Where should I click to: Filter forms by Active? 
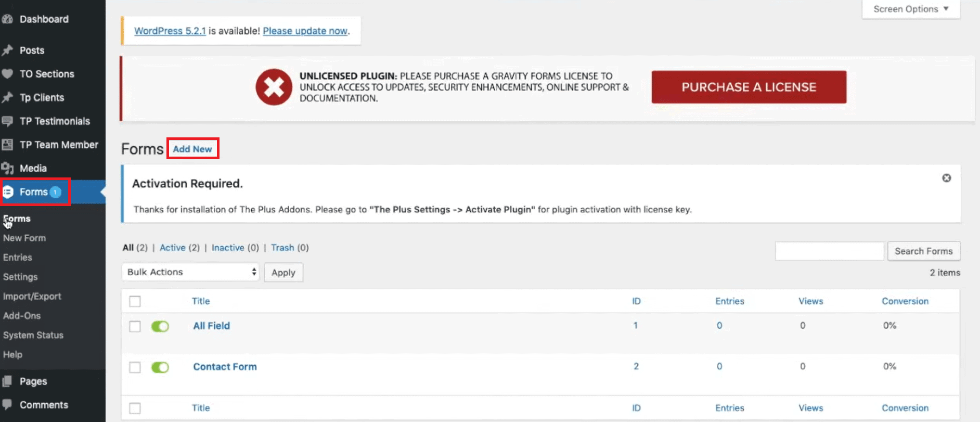point(173,248)
